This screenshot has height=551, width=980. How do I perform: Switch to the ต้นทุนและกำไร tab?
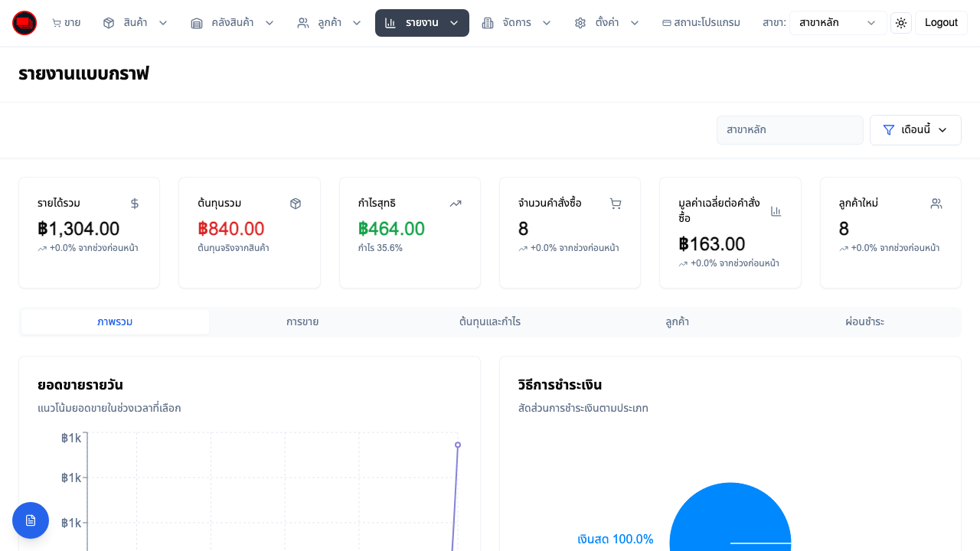pyautogui.click(x=490, y=322)
